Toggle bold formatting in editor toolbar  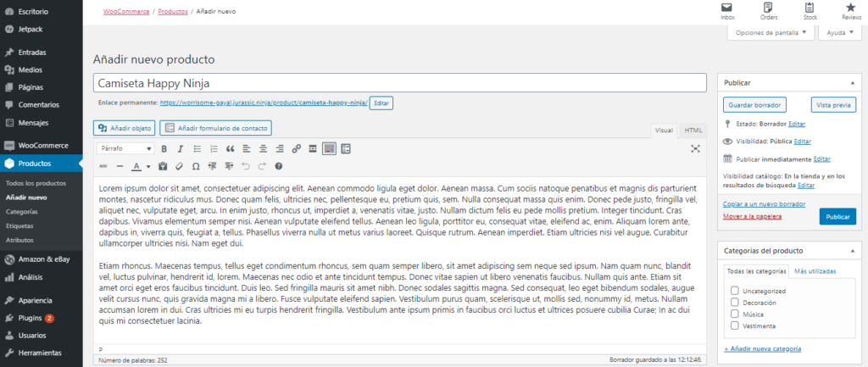(164, 148)
